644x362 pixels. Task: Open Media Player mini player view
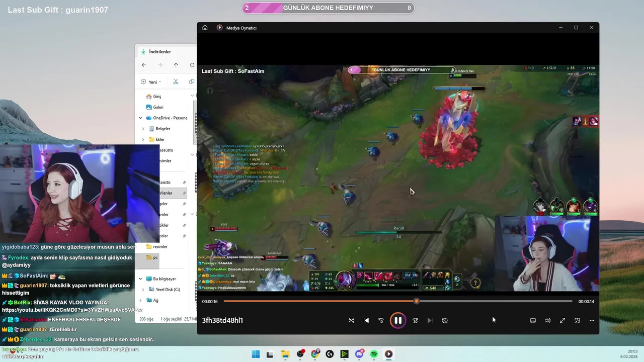tap(577, 320)
